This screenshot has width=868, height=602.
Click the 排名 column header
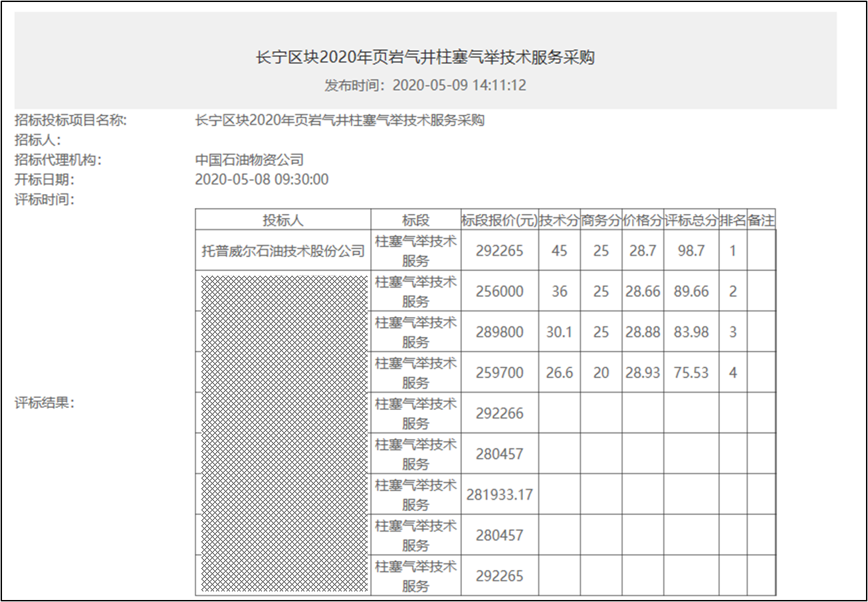click(733, 221)
